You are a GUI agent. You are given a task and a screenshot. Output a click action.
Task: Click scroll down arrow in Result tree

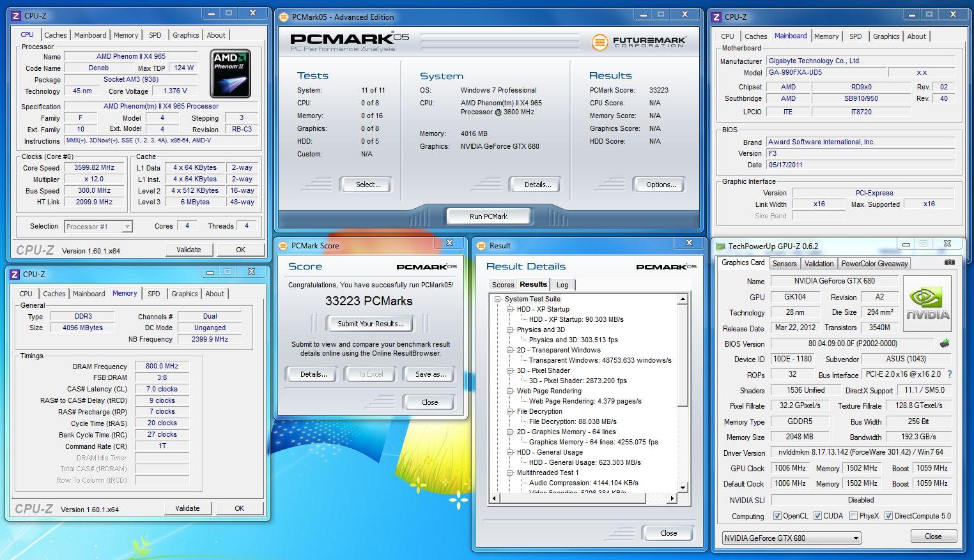click(x=683, y=488)
